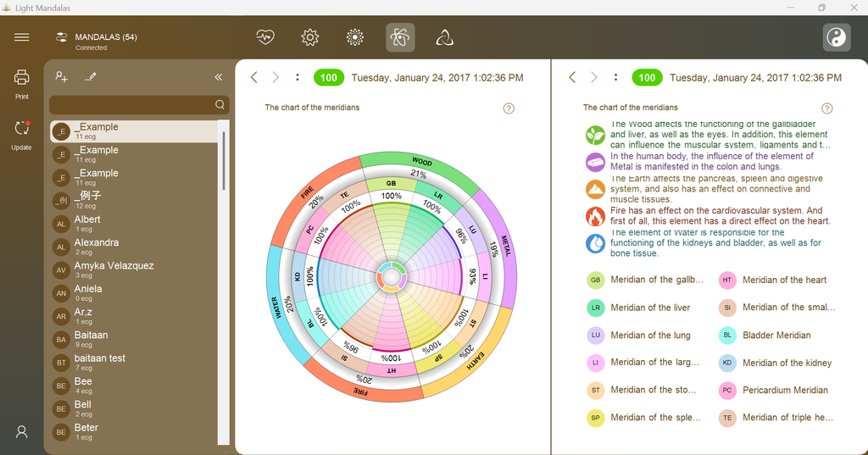
Task: Click the edit pencil icon in list panel
Action: (x=91, y=77)
